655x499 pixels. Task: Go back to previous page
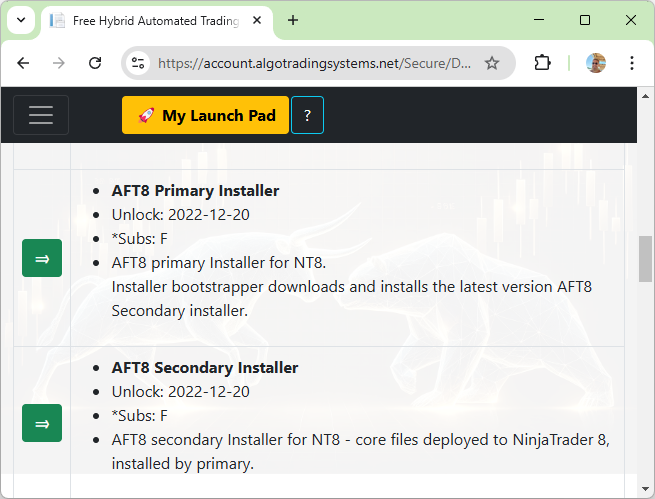[23, 63]
